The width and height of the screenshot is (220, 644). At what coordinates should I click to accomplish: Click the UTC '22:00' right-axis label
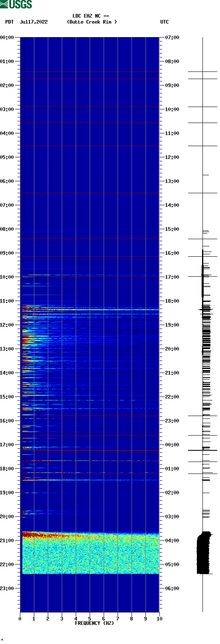[x=172, y=397]
